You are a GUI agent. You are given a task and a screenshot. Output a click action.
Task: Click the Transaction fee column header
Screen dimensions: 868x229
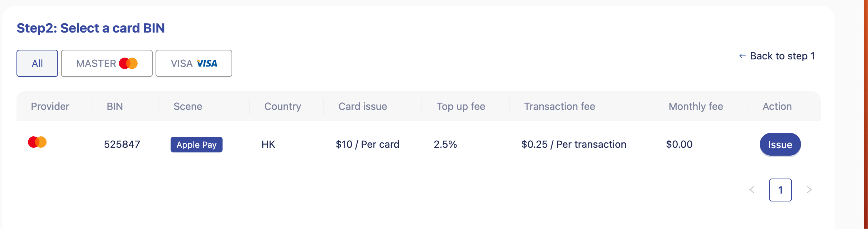click(x=559, y=106)
